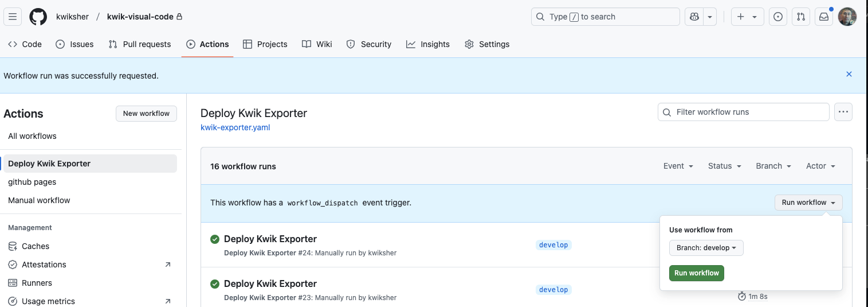The height and width of the screenshot is (307, 868).
Task: Open the kwik-exporter.yaml file link
Action: pyautogui.click(x=235, y=127)
